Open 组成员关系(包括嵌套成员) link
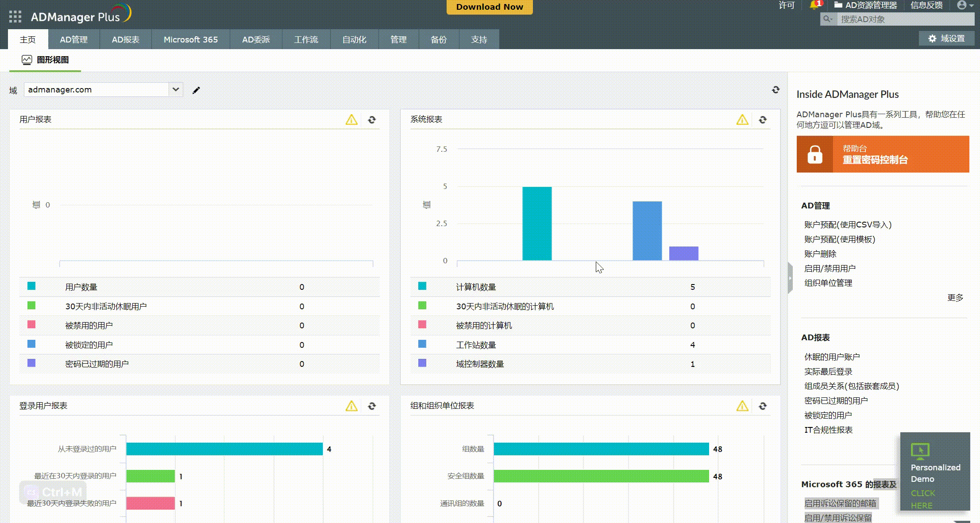 pos(852,386)
